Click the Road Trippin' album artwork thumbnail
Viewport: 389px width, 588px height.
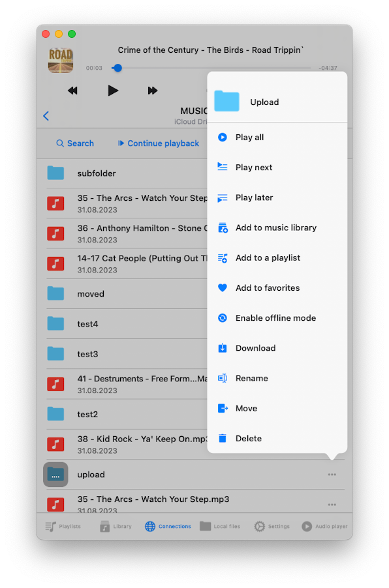61,60
